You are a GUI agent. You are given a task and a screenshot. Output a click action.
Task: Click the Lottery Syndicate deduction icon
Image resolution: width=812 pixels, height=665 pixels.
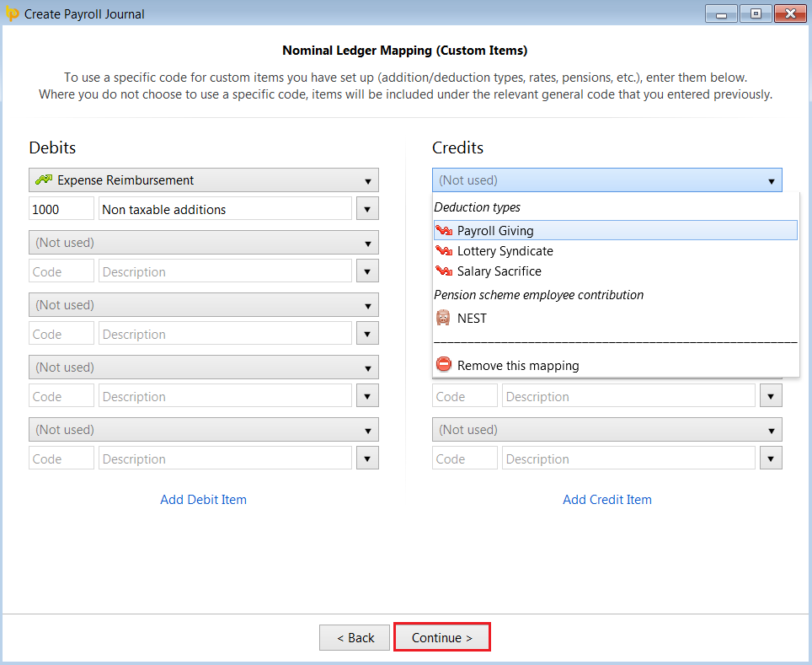(x=444, y=251)
